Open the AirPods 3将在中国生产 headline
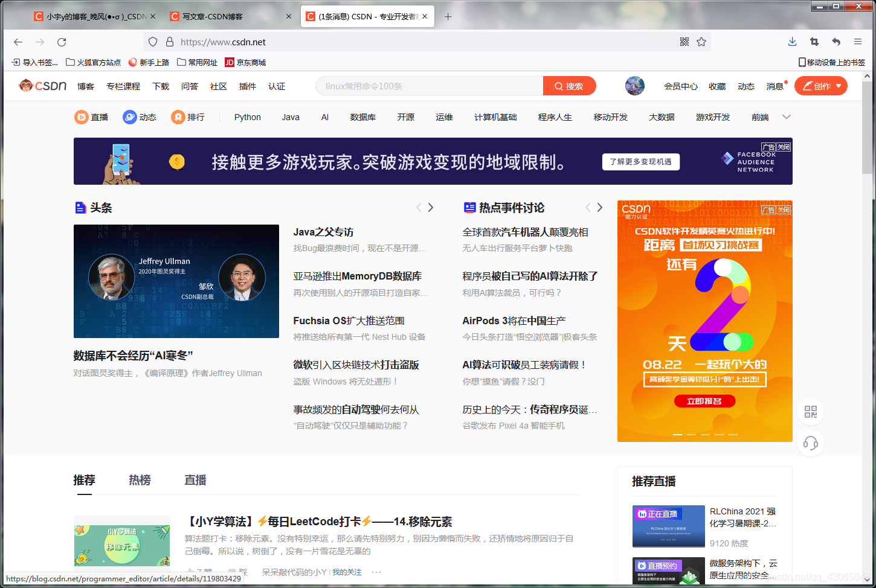The height and width of the screenshot is (588, 876). [x=514, y=321]
